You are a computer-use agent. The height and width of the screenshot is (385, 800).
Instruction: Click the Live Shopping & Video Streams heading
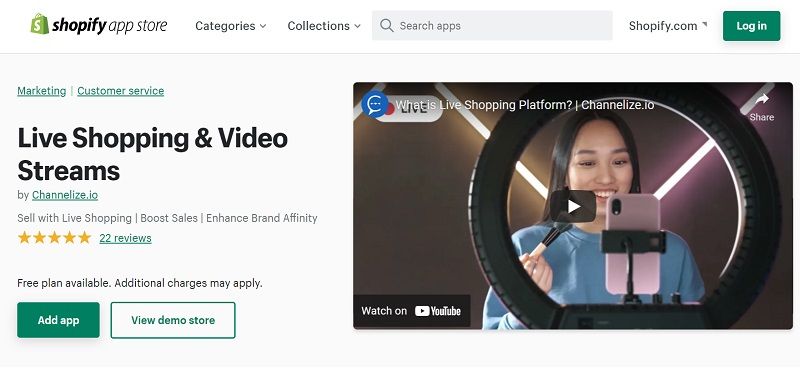tap(153, 154)
